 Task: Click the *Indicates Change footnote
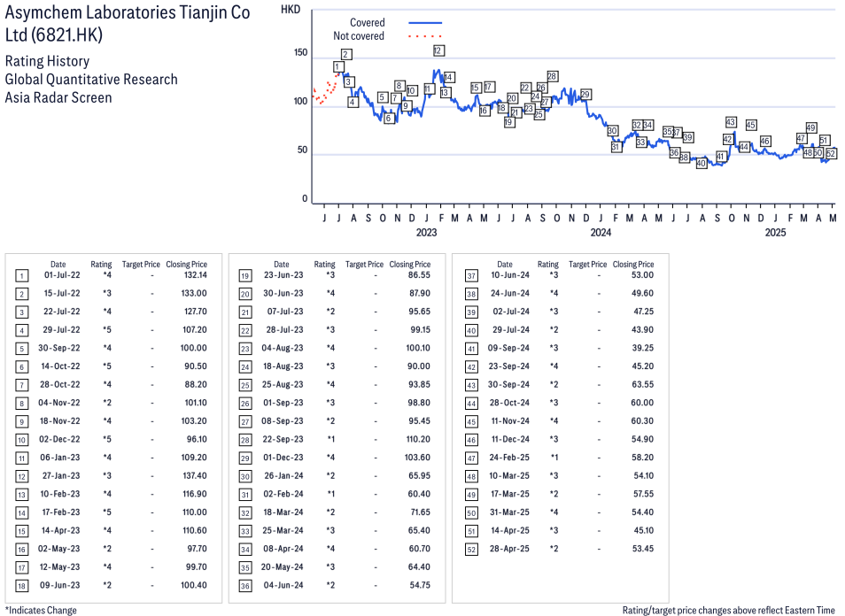tap(41, 610)
